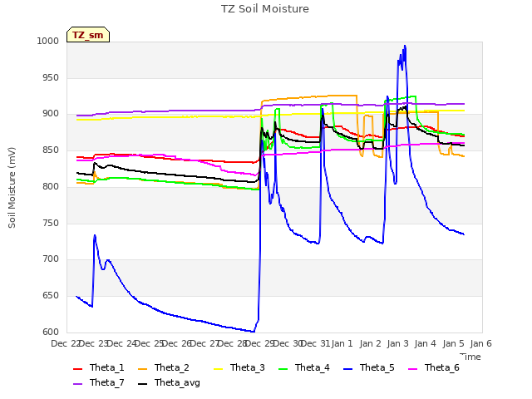Viewport: 532px width, 399px height.
Task: Toggle the Theta_6 legend entry
Action: [x=434, y=367]
